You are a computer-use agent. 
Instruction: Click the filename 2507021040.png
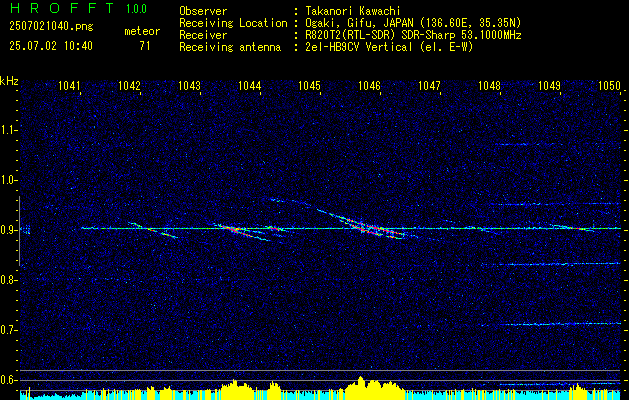51,26
